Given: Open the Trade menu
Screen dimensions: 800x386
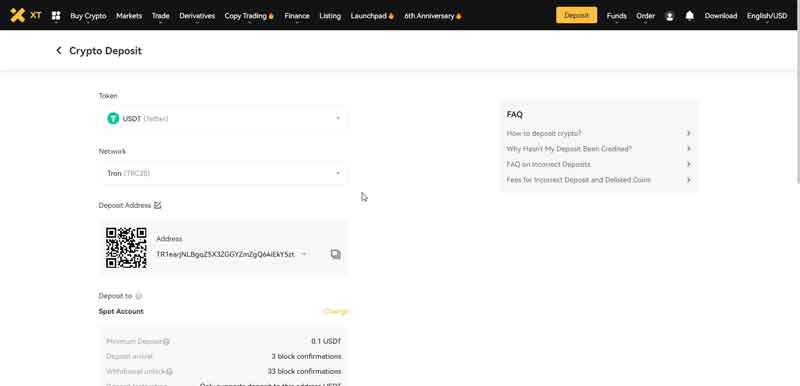Looking at the screenshot, I should 161,16.
